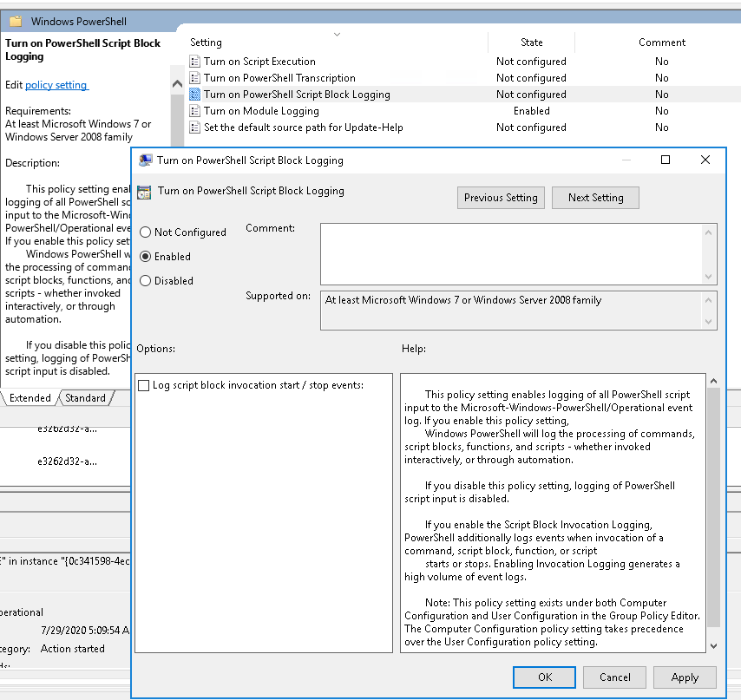Click the Turn on Module Logging policy icon
741x700 pixels.
(x=195, y=111)
